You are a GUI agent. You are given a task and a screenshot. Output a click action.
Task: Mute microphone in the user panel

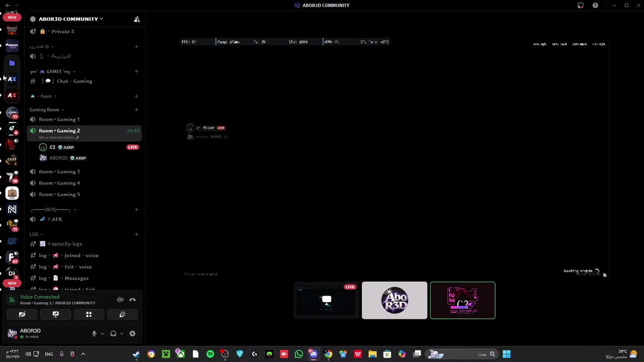click(x=94, y=333)
